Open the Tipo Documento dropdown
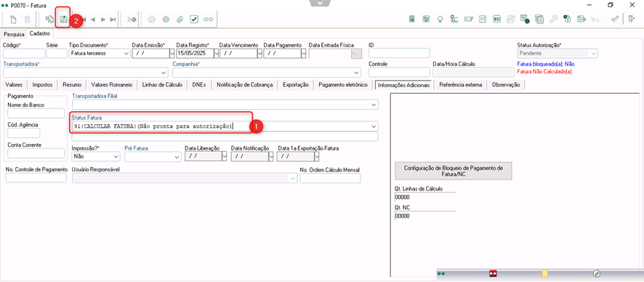The image size is (644, 282). pos(126,54)
